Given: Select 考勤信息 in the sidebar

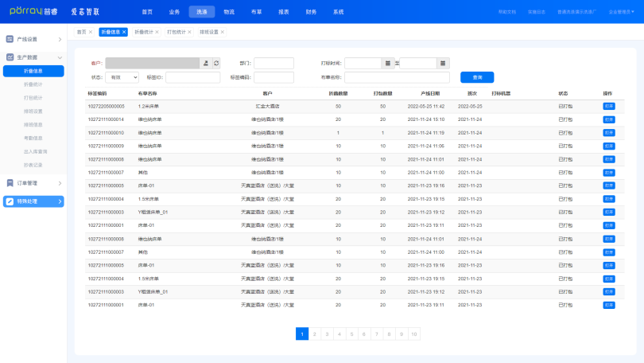Looking at the screenshot, I should point(33,138).
